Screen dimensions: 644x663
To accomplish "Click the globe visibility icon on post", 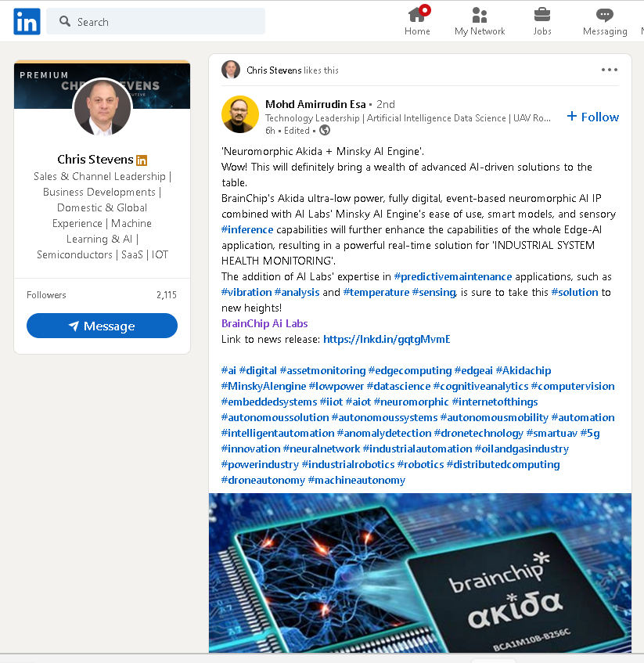I will (325, 131).
